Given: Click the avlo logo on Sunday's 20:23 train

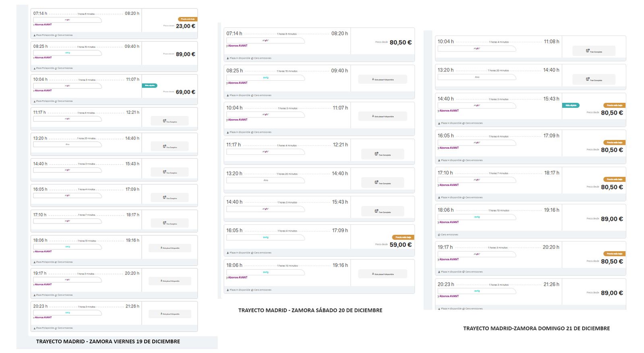Looking at the screenshot, I should click(477, 291).
